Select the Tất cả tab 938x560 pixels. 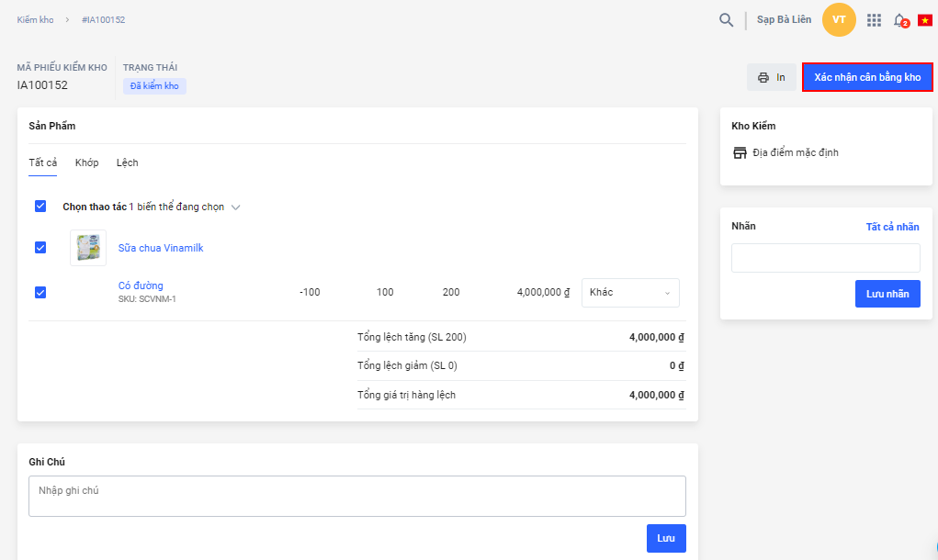[42, 162]
